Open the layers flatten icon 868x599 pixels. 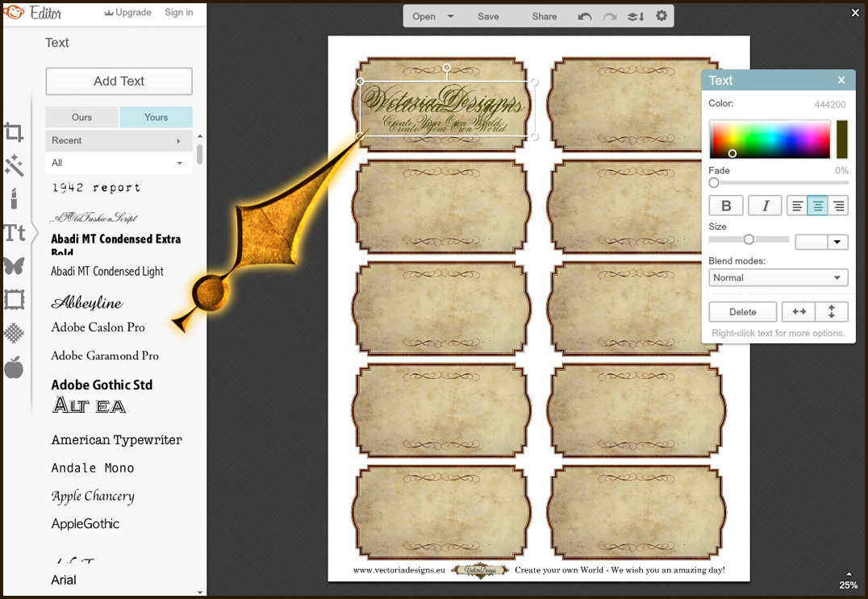[x=636, y=17]
